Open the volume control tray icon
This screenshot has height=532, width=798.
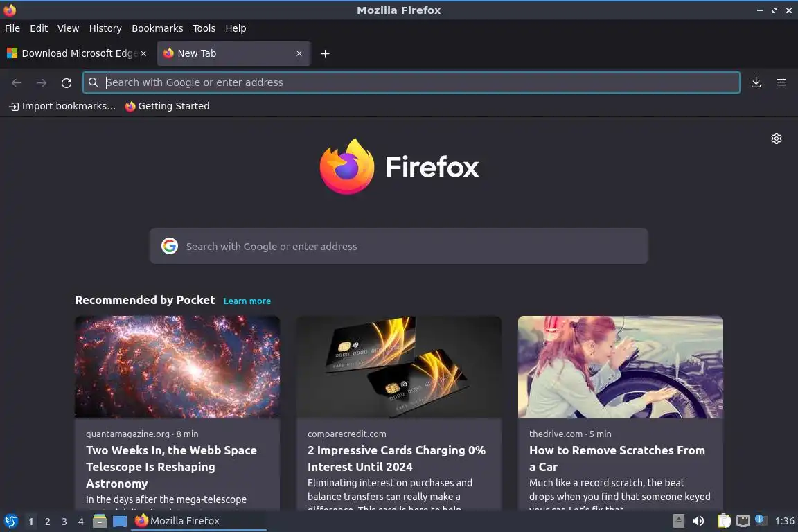(x=699, y=521)
